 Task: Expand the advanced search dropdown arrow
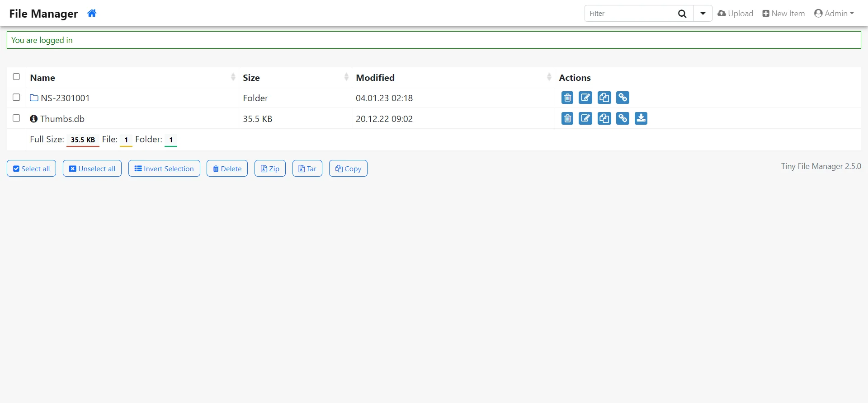click(703, 14)
